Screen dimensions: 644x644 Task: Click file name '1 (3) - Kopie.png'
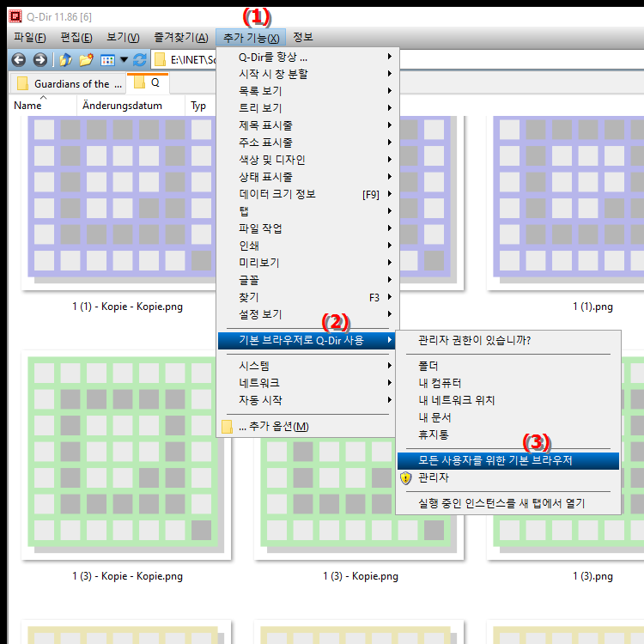click(360, 576)
